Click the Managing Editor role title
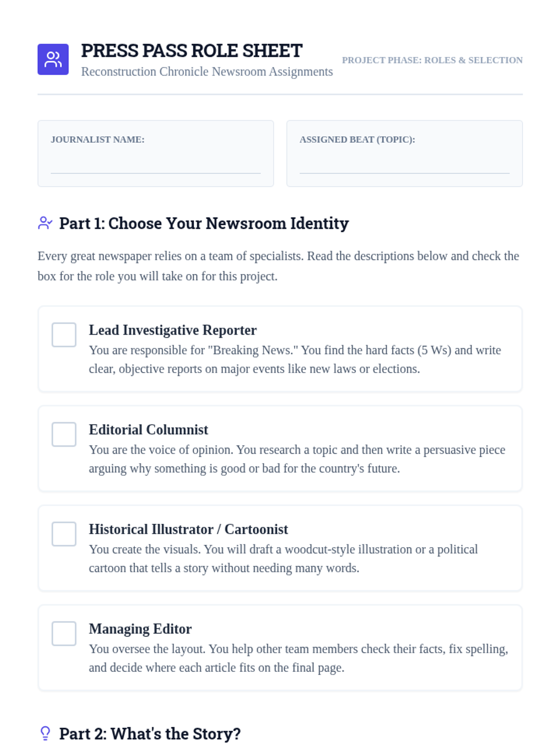560x747 pixels. [x=140, y=629]
